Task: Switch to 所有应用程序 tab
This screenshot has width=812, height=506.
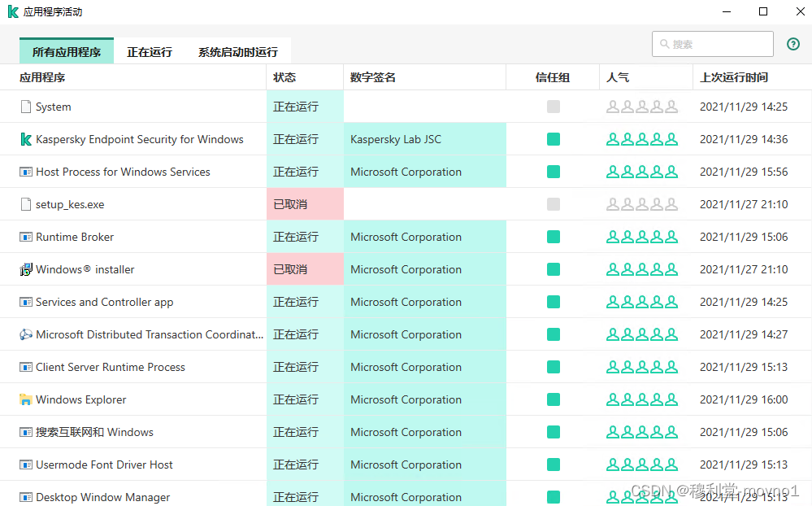Action: (x=67, y=51)
